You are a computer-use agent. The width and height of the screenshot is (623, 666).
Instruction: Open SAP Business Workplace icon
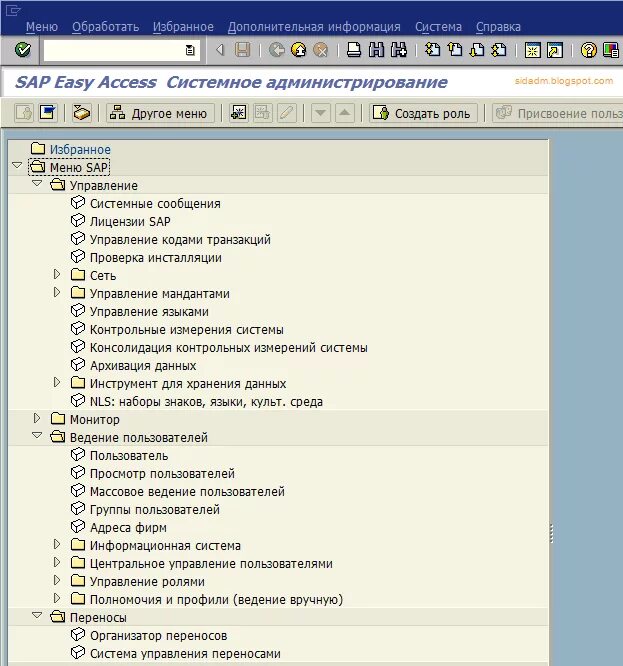tap(81, 113)
